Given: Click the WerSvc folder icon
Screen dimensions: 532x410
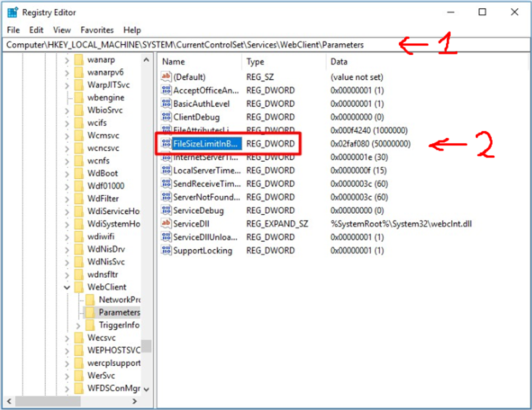Looking at the screenshot, I should point(79,376).
